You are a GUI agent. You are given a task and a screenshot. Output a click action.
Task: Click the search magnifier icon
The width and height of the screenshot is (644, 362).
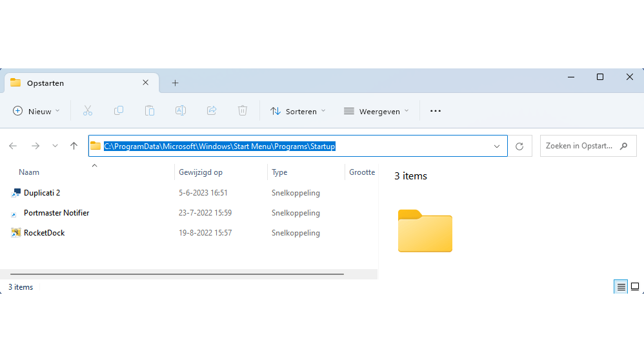(x=624, y=146)
